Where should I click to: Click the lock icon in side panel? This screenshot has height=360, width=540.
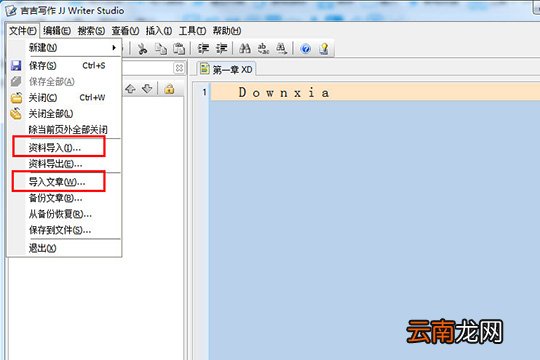[169, 89]
